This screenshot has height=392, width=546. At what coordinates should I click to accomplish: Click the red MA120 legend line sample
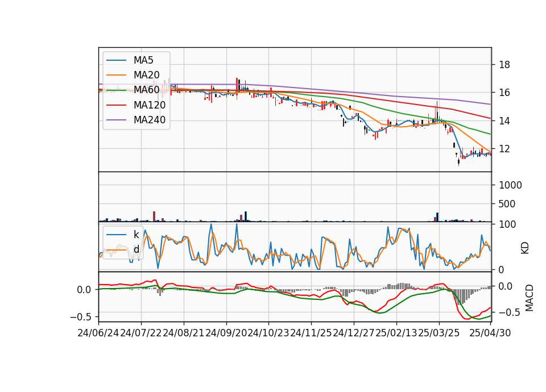(116, 105)
